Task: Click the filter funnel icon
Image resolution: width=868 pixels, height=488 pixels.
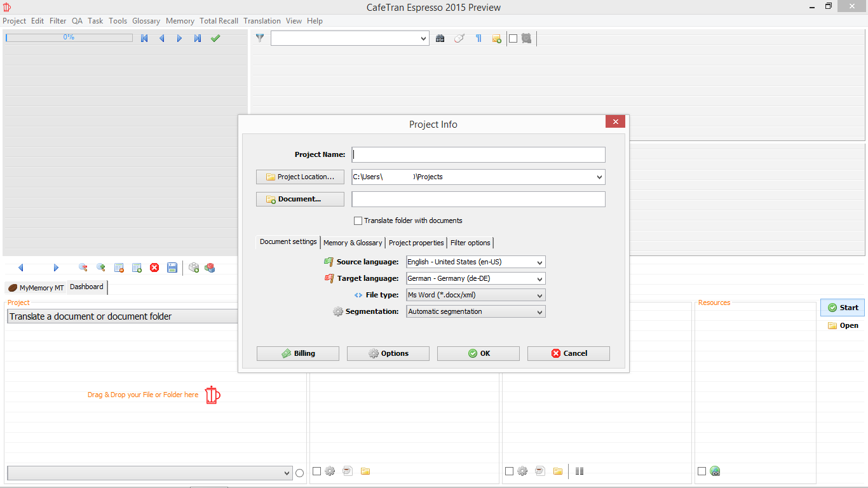Action: click(259, 39)
